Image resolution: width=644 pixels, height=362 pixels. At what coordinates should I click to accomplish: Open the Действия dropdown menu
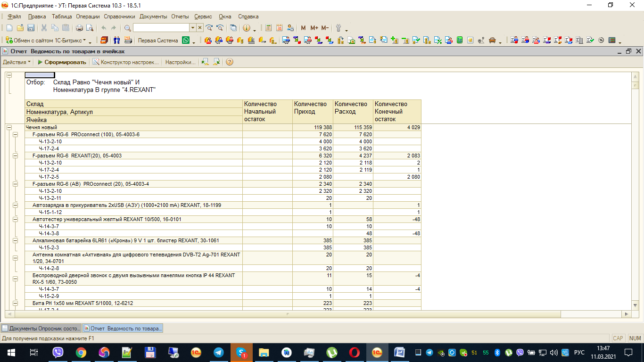tap(17, 62)
